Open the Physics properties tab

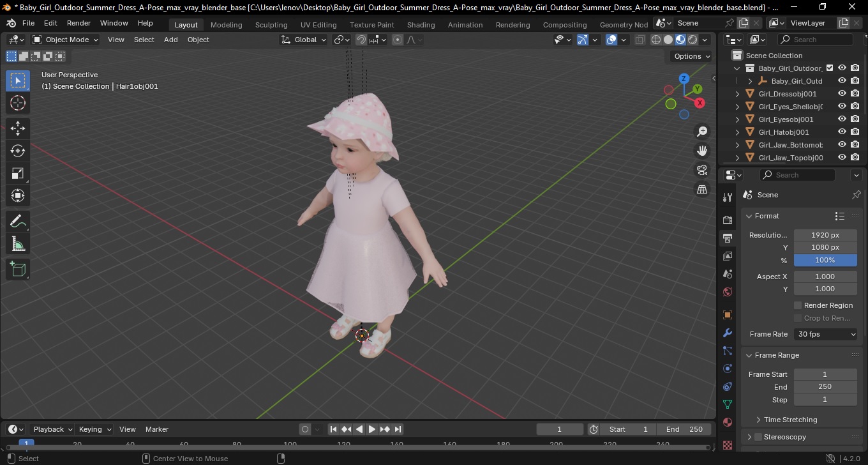pyautogui.click(x=728, y=369)
